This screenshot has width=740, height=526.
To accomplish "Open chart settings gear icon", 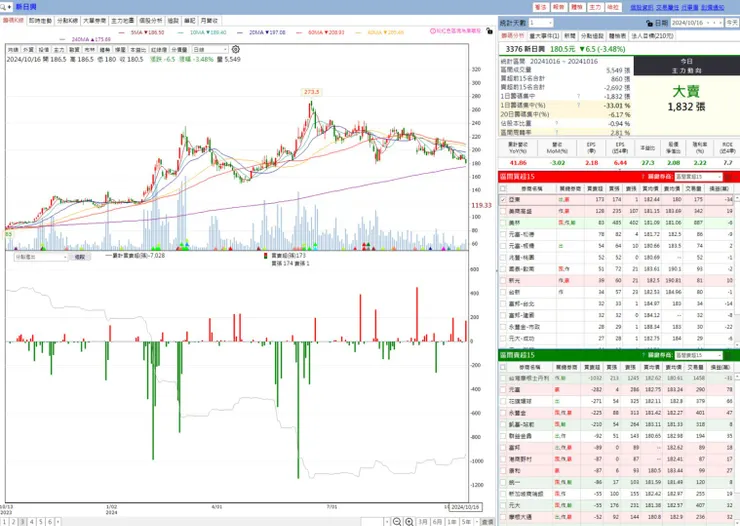I will click(x=235, y=49).
